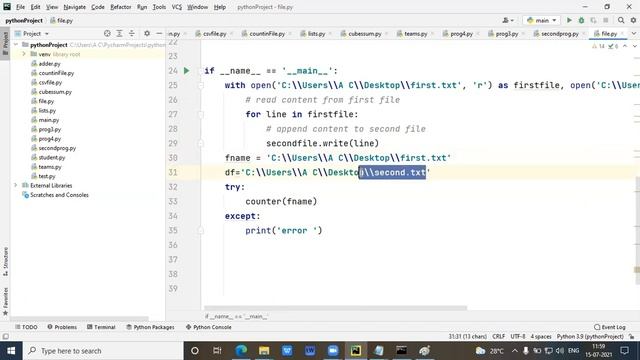Locate opened file in Project tree
Viewport: 640px width, 360px height.
coord(107,33)
